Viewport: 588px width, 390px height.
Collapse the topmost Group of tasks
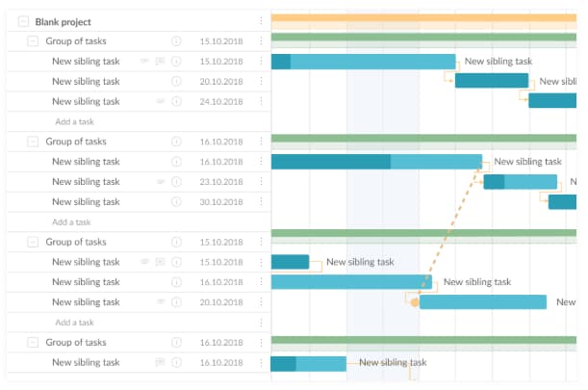pyautogui.click(x=33, y=41)
